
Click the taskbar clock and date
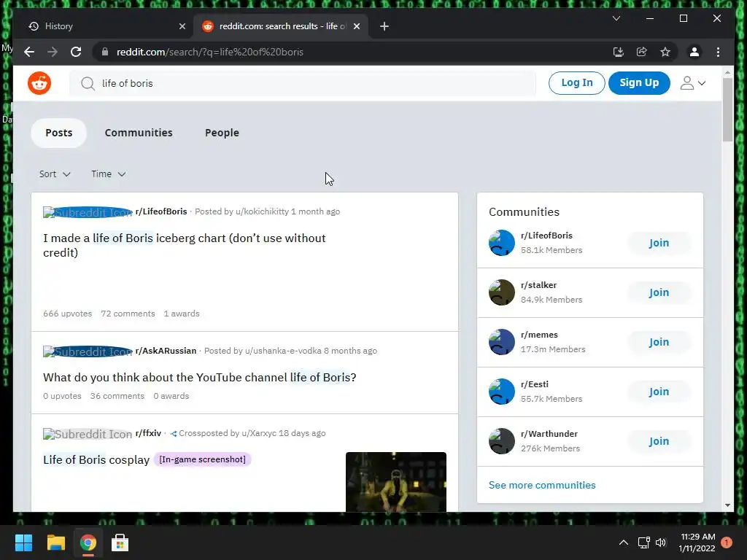pos(697,542)
